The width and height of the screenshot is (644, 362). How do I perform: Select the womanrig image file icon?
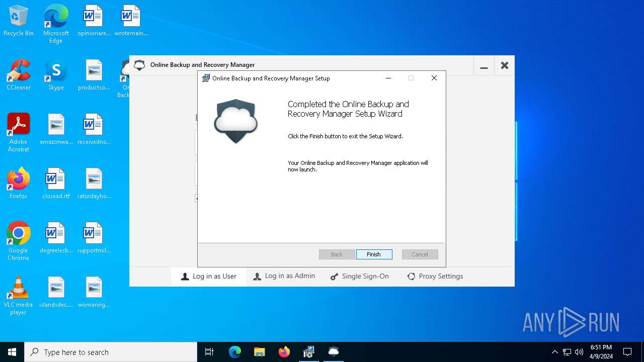click(94, 293)
